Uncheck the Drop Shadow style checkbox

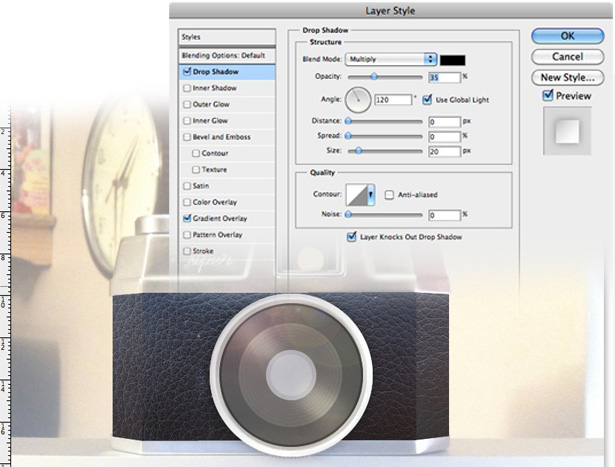coord(187,72)
